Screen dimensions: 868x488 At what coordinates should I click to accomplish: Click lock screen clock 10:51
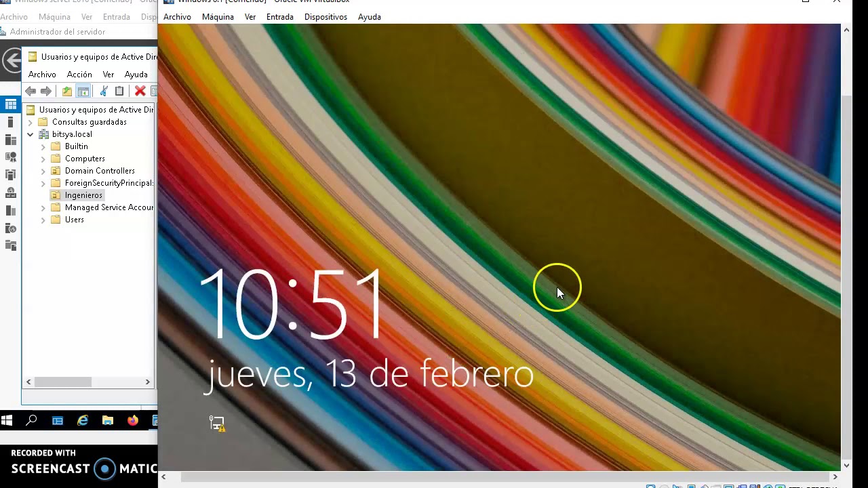point(292,304)
